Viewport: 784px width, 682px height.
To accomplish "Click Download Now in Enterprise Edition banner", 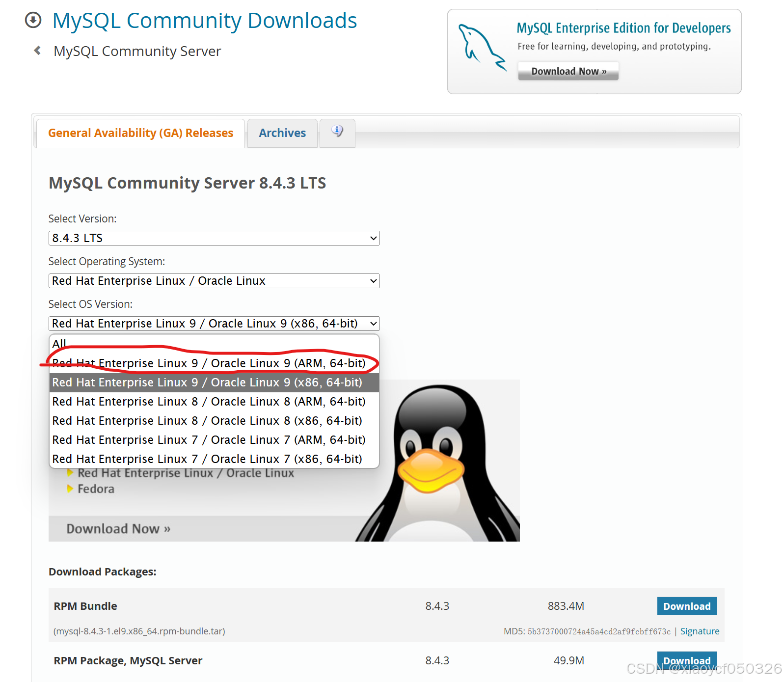I will click(568, 71).
